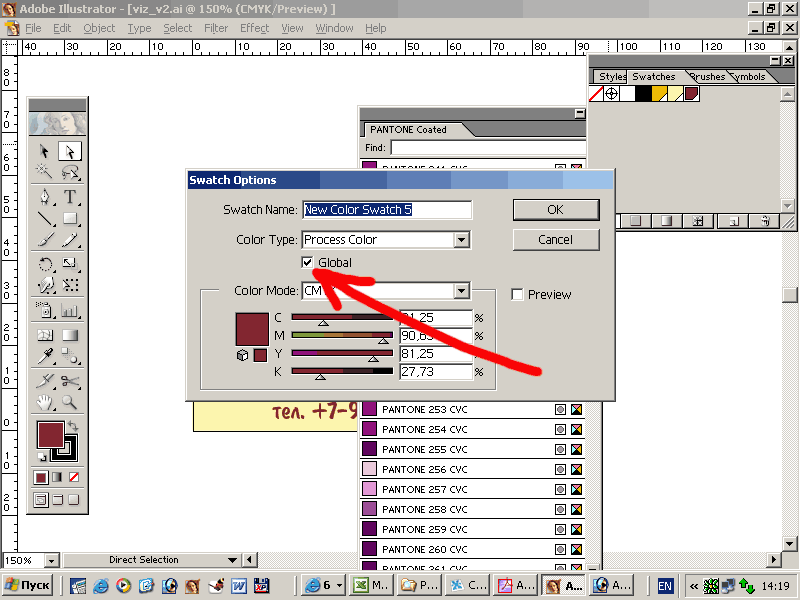Select the Symbol Sprayer tool
800x600 pixels.
click(x=44, y=310)
